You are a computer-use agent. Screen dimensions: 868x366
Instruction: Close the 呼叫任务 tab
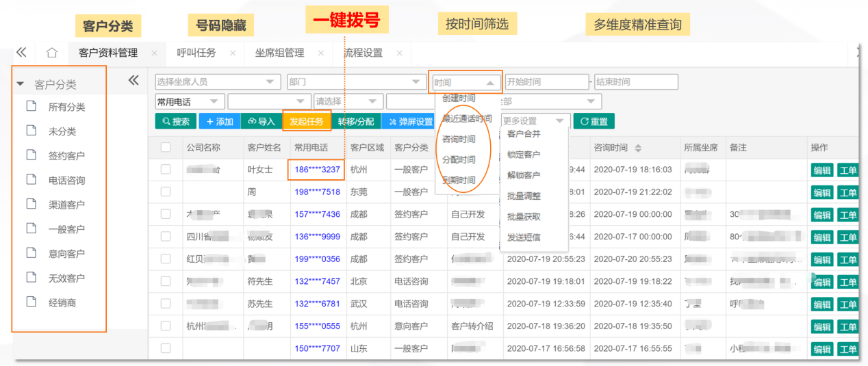click(x=233, y=53)
